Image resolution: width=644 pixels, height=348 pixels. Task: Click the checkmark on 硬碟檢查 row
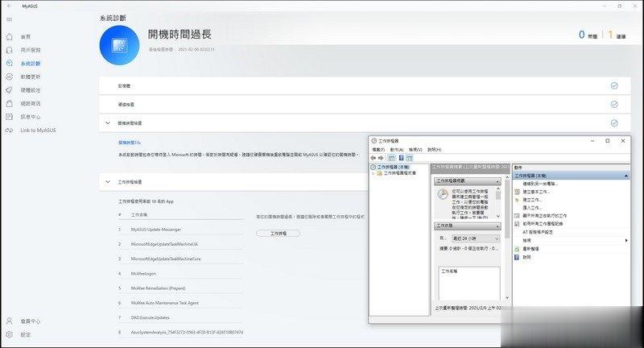tap(614, 105)
